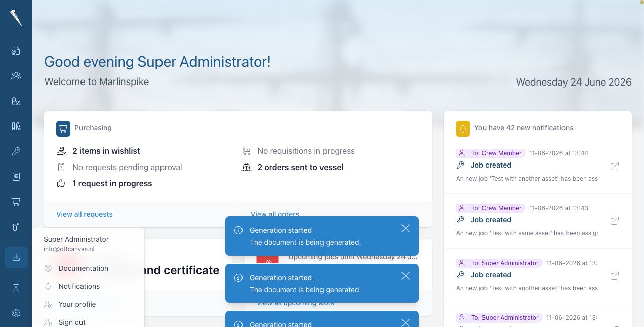
Task: Click No requests pending approval text
Action: pos(127,167)
